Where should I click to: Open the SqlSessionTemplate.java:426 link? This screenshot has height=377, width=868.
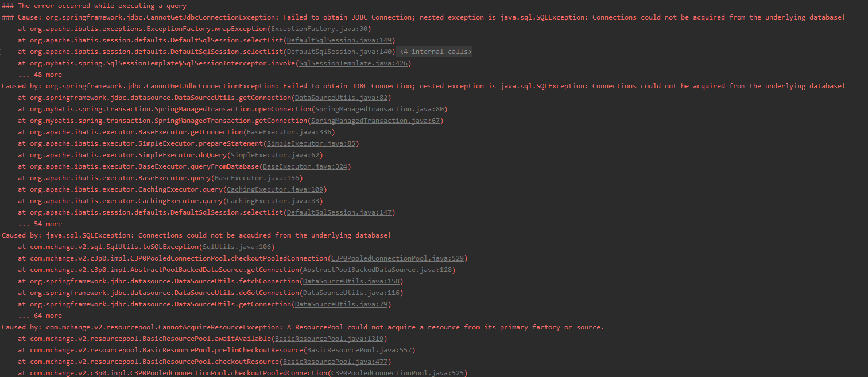[x=353, y=63]
